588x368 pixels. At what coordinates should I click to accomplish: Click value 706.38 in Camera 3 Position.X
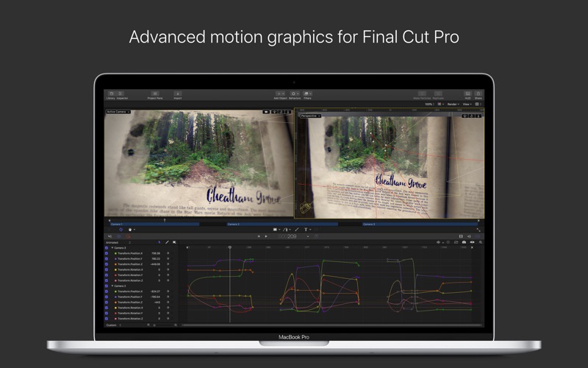point(156,253)
